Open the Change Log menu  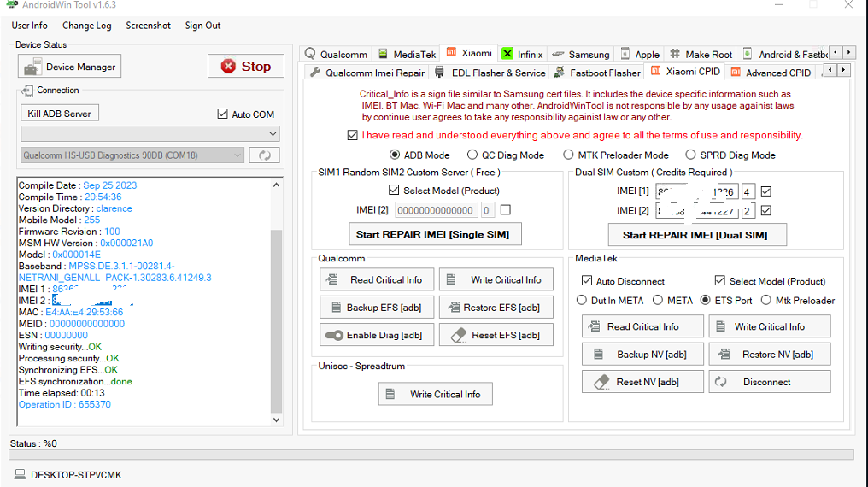[87, 26]
